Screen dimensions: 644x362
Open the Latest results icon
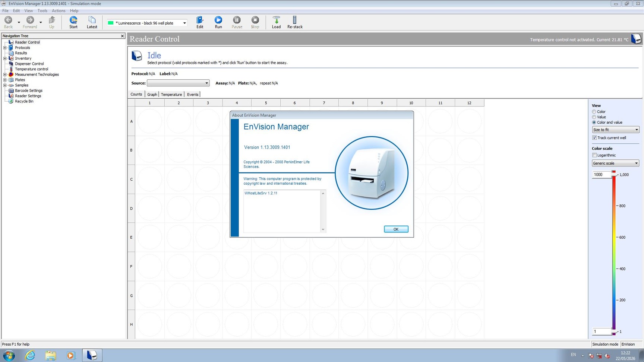(x=92, y=22)
